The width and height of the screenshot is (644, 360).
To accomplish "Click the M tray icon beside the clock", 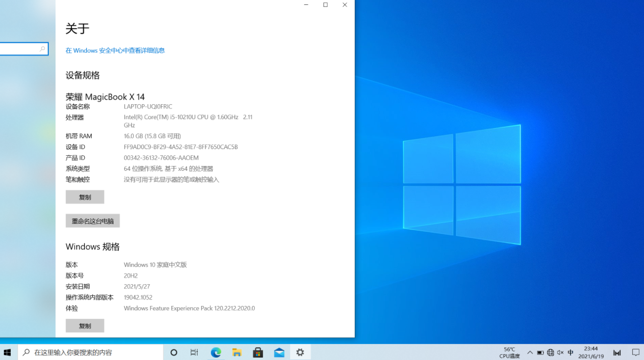I will (x=617, y=353).
